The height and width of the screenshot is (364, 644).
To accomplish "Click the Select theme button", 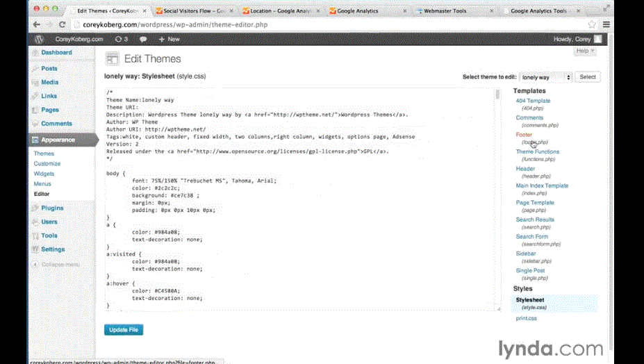I will (x=588, y=77).
